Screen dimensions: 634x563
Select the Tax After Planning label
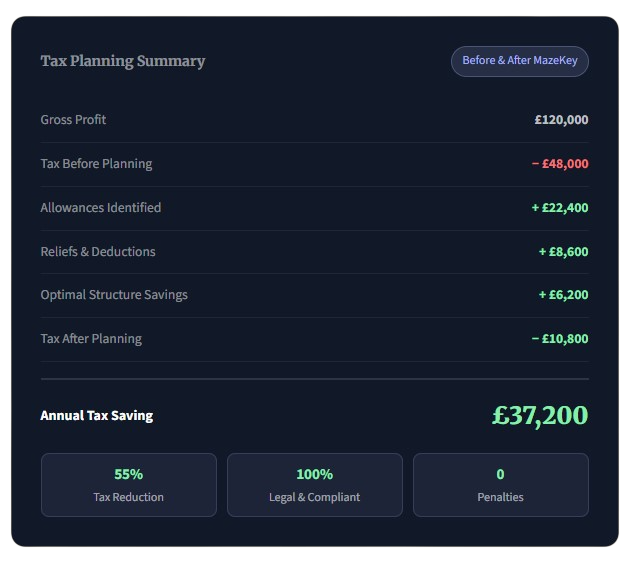click(91, 339)
